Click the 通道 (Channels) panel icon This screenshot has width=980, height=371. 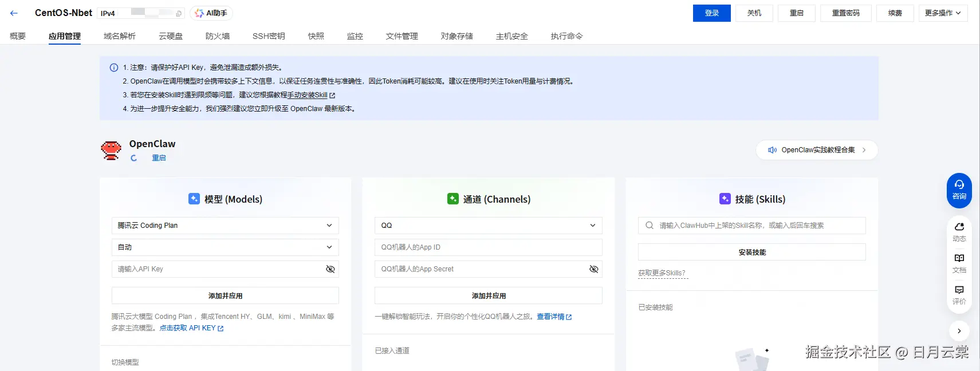click(453, 199)
